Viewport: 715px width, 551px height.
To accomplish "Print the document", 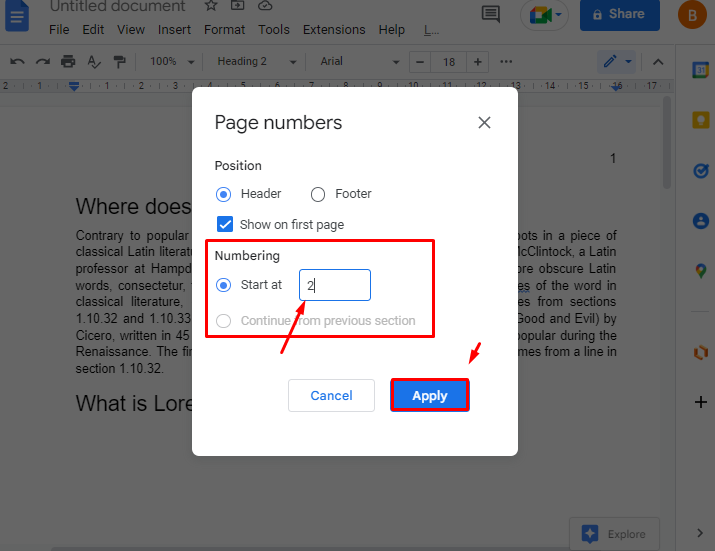I will tap(68, 62).
